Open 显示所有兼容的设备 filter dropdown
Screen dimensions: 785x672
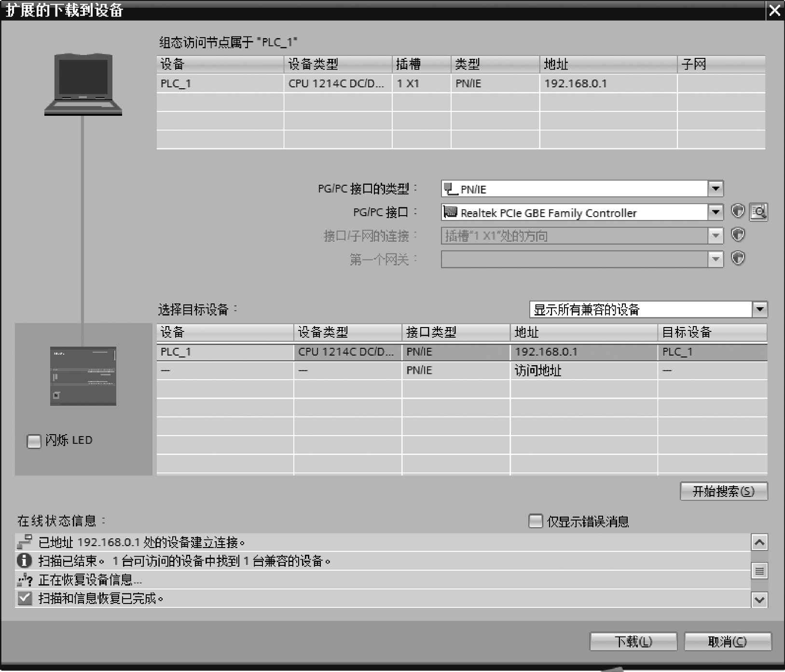(x=760, y=309)
